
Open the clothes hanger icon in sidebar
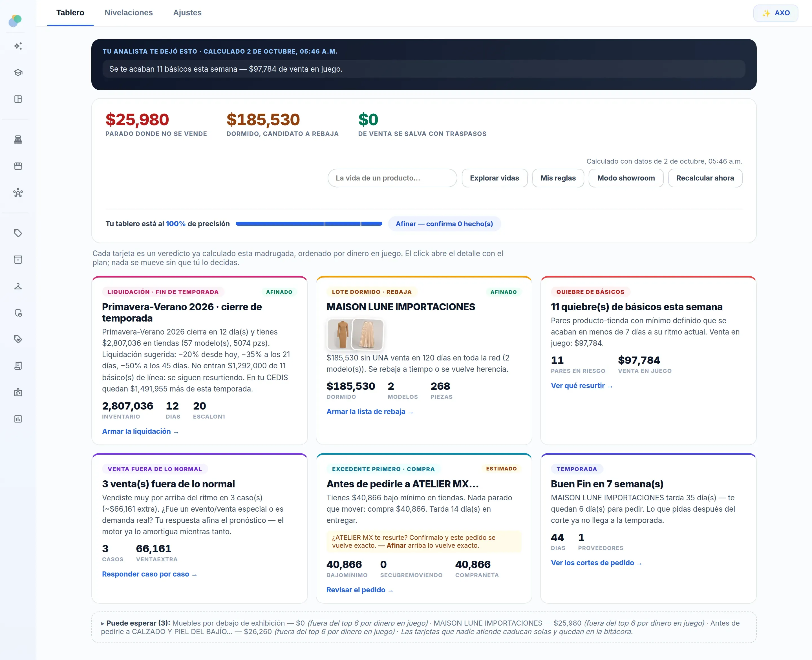18,286
